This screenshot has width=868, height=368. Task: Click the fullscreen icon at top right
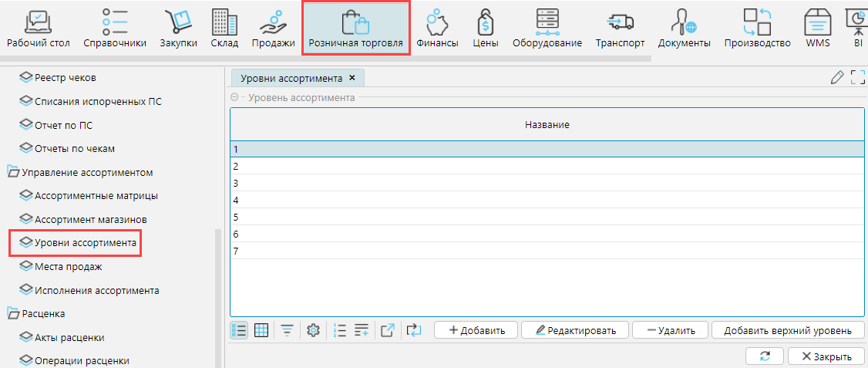(857, 77)
